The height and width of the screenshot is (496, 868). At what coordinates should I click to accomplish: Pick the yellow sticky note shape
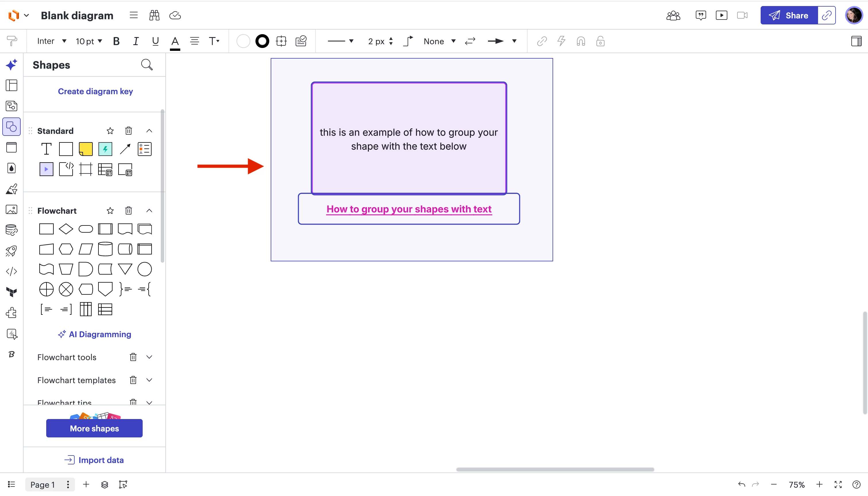pyautogui.click(x=86, y=149)
